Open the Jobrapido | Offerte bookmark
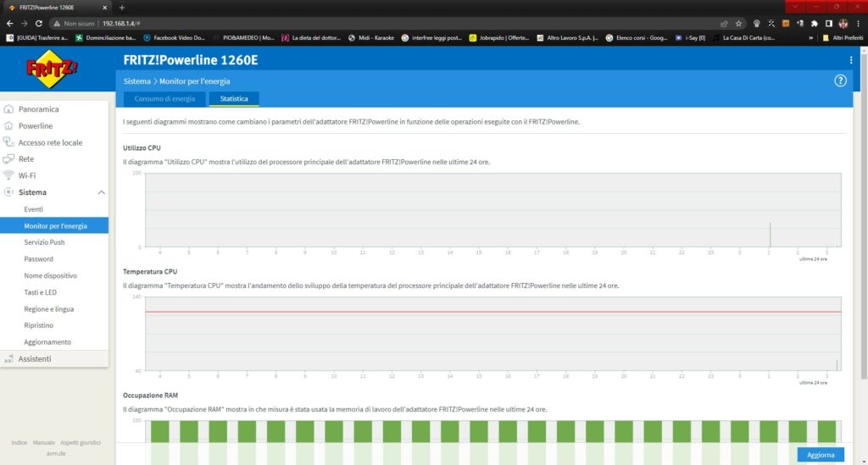 point(498,37)
